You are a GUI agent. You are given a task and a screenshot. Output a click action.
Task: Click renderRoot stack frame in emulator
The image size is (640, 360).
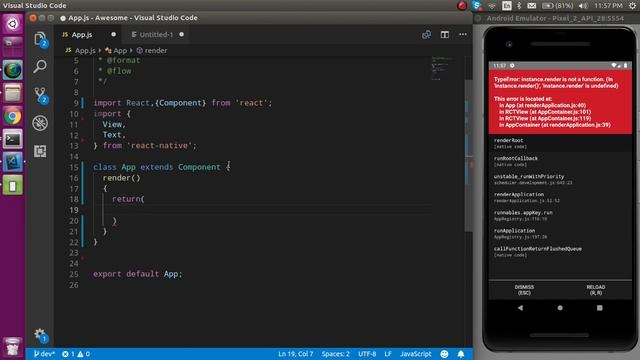point(560,143)
